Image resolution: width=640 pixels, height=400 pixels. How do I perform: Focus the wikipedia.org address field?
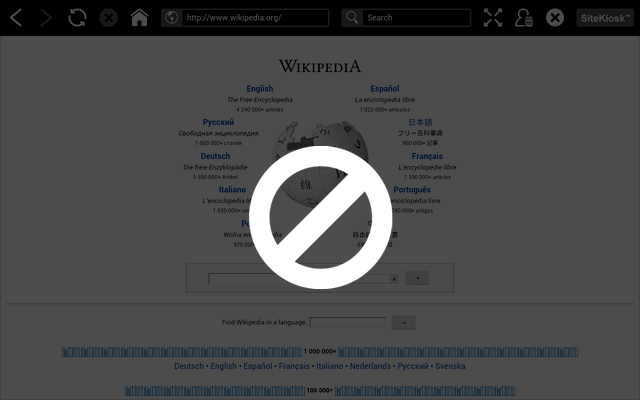tap(255, 18)
